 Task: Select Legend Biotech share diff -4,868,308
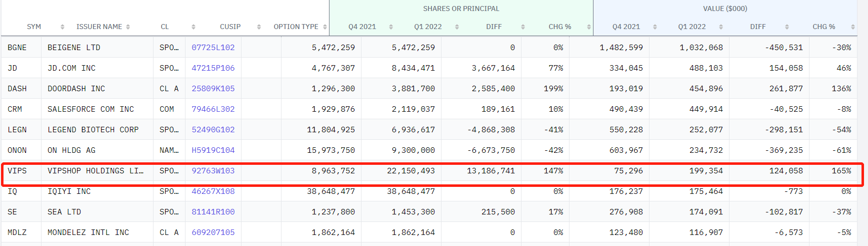491,130
